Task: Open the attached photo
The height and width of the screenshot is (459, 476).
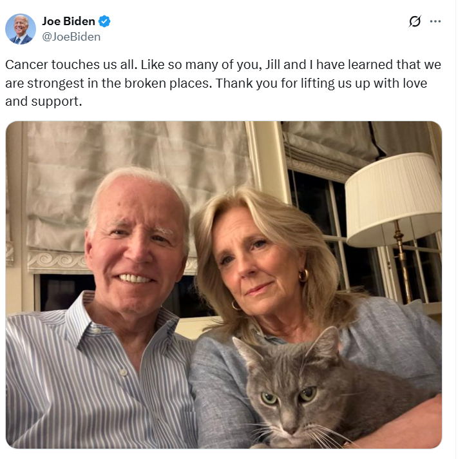Action: coord(224,284)
